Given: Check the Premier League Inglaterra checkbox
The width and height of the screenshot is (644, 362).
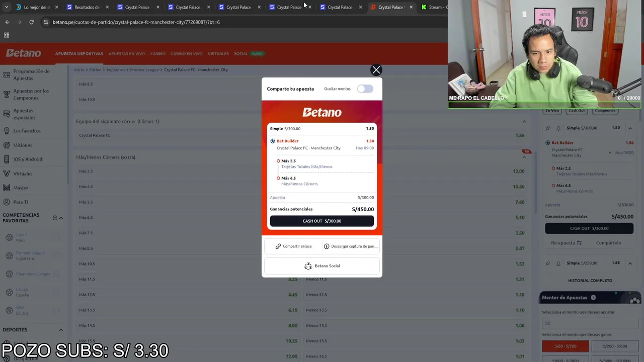Looking at the screenshot, I should 56,255.
